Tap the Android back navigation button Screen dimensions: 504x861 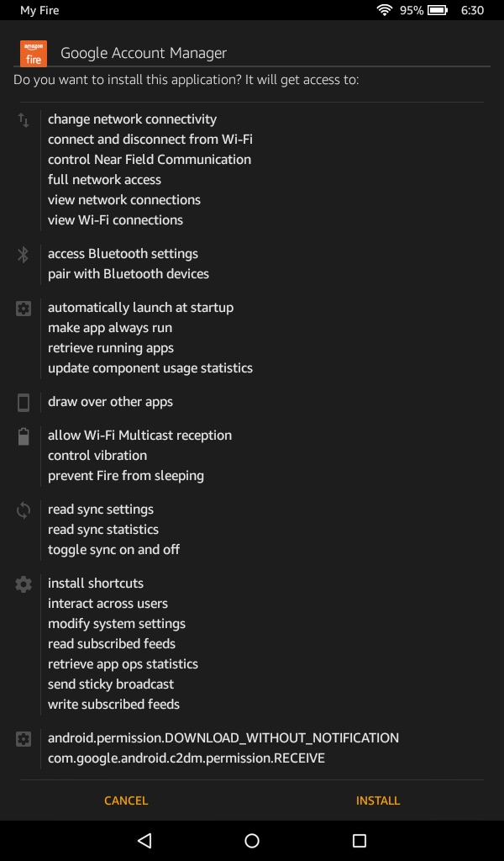point(144,840)
